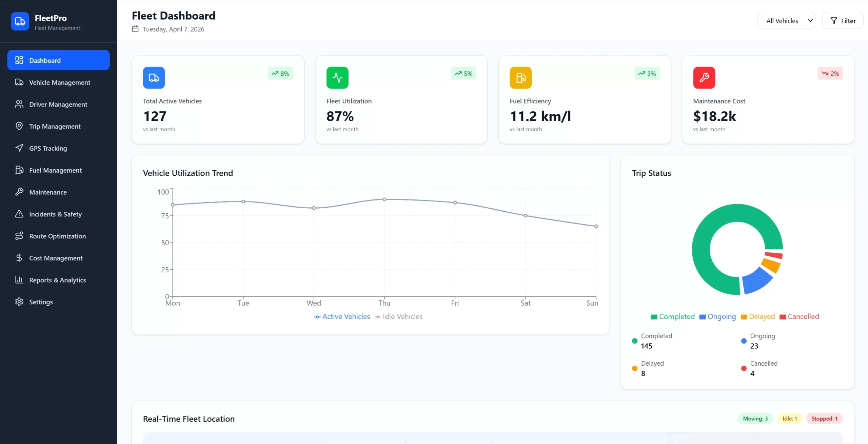This screenshot has width=868, height=444.
Task: Click the All Vehicles dropdown chevron arrow
Action: coord(810,21)
